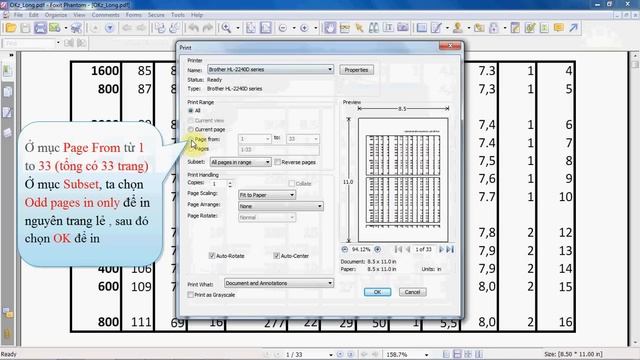Open the page 'to' end dropdown
This screenshot has height=360, width=640.
(303, 139)
